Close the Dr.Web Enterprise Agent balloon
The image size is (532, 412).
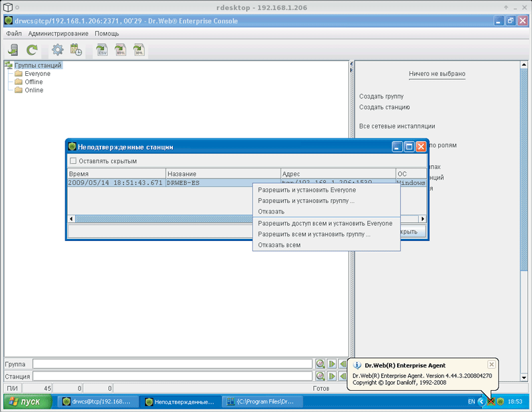(491, 365)
